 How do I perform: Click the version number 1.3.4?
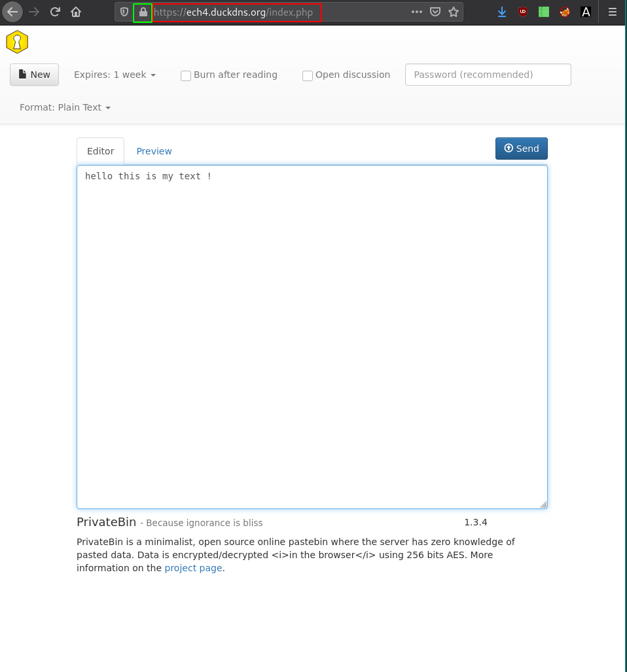(x=476, y=522)
